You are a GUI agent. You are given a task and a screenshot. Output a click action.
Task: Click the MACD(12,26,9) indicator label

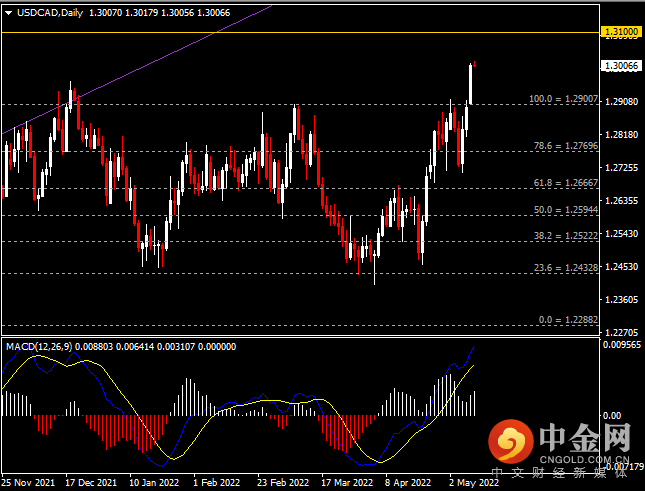click(39, 347)
